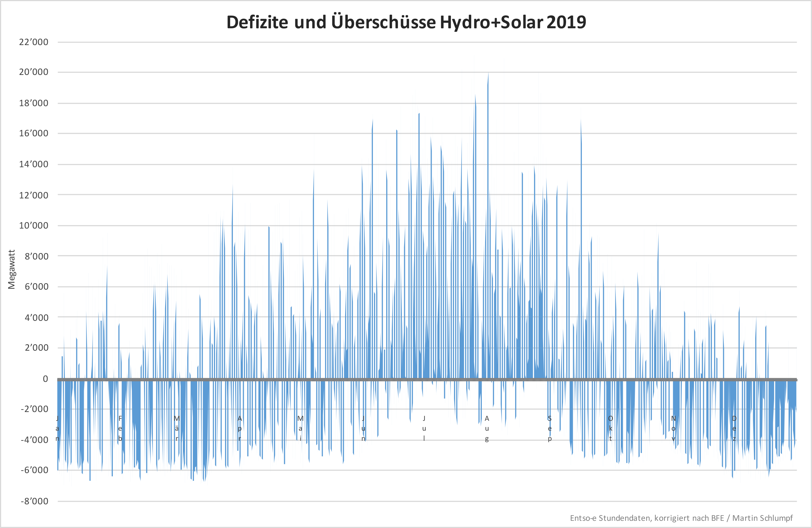Click the -4'000 y-axis label
This screenshot has width=812, height=528.
(x=34, y=440)
